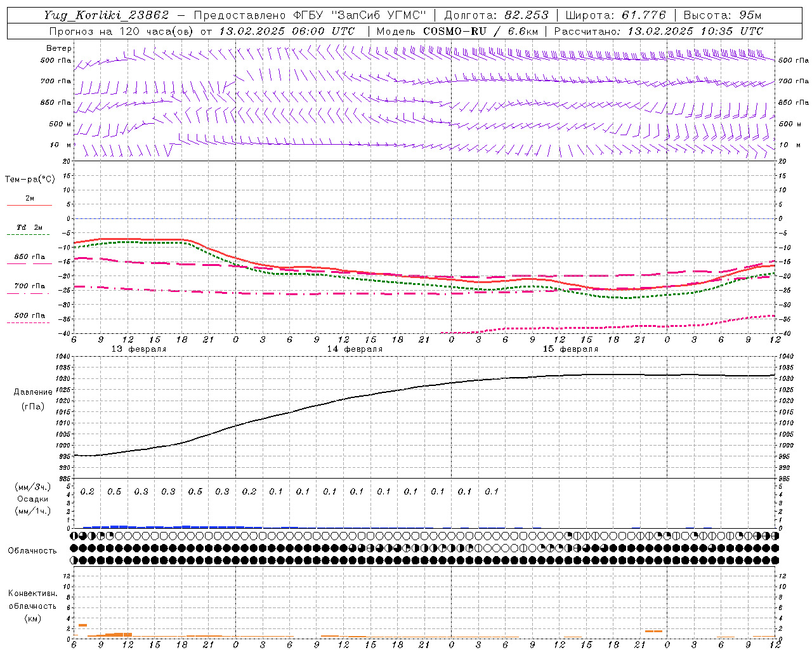Click the 13 февраля date label

[139, 349]
